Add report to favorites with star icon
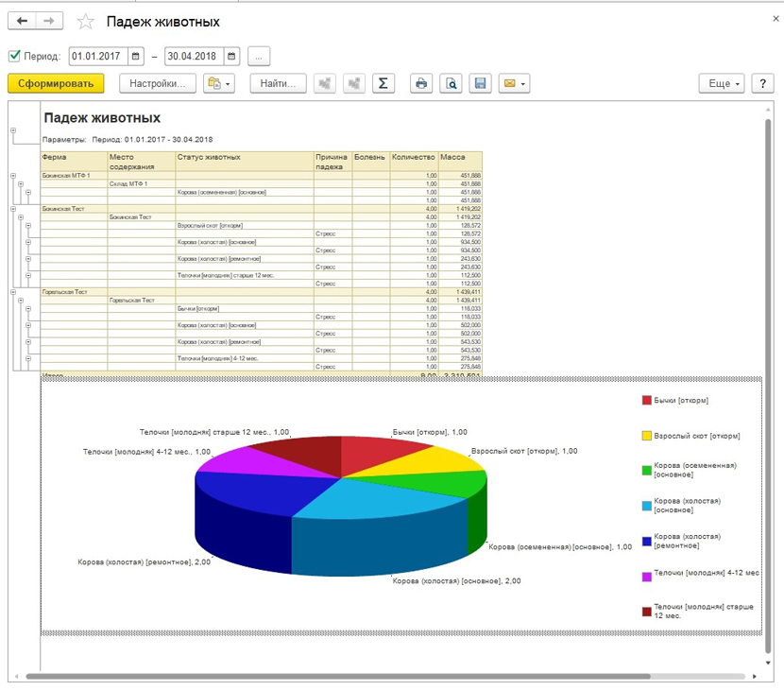The image size is (784, 690). [x=85, y=22]
